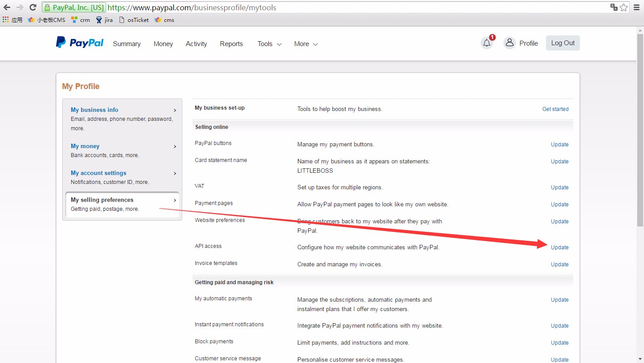Update Payment pages
Image resolution: width=644 pixels, height=363 pixels.
coord(559,205)
